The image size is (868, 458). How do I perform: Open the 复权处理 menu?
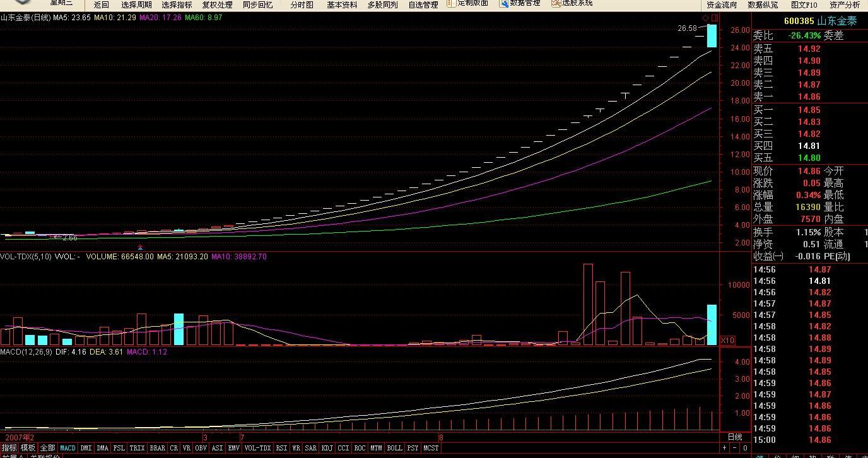pos(217,4)
